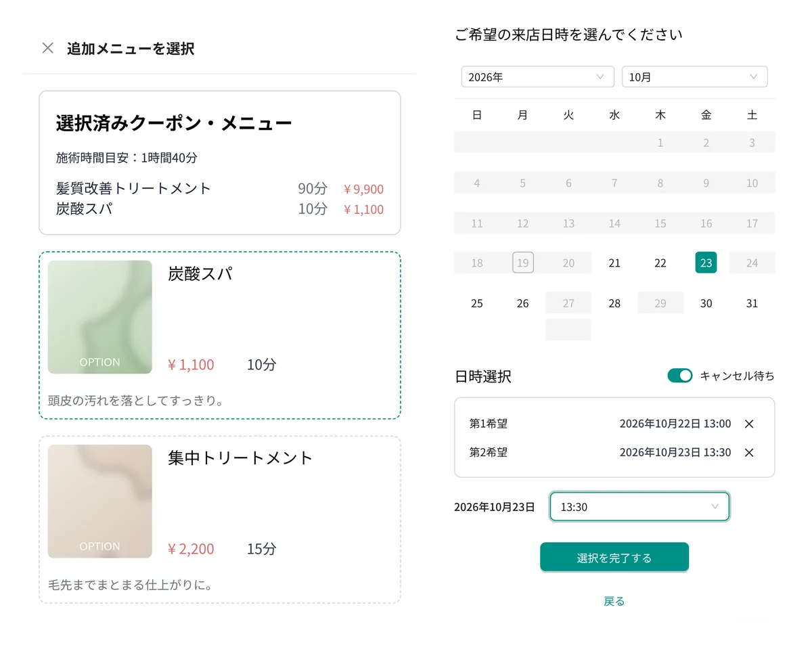Open the 10月 month dropdown
This screenshot has width=812, height=645.
click(x=694, y=77)
